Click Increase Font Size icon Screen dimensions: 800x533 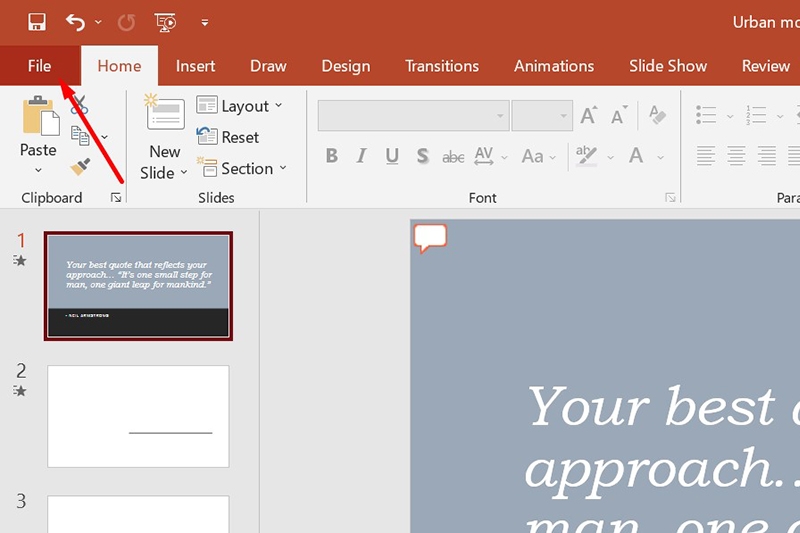[588, 115]
